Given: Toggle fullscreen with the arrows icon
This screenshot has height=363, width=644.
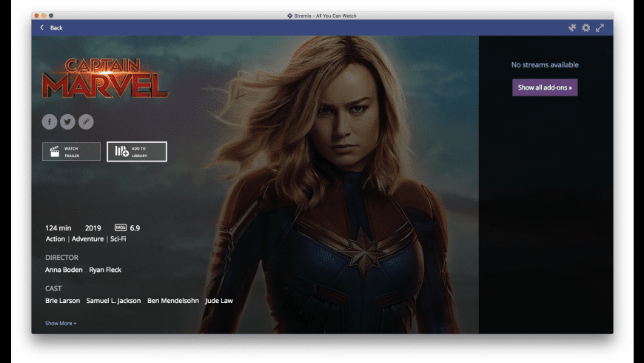Looking at the screenshot, I should [600, 27].
